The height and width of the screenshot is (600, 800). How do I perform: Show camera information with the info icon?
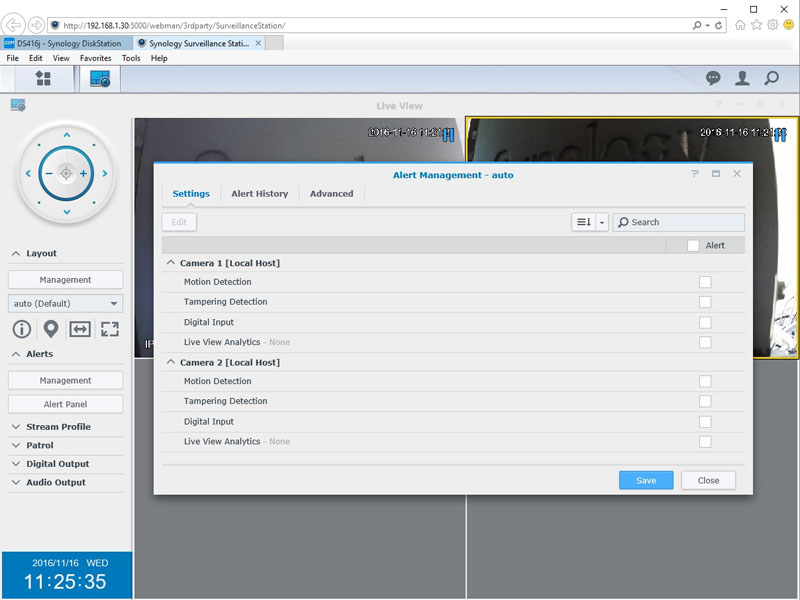tap(21, 329)
